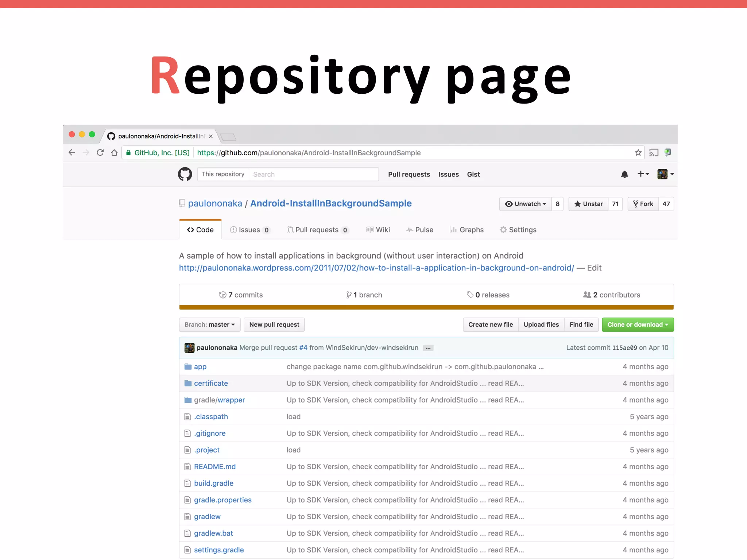Open pull request #4 link

pyautogui.click(x=303, y=348)
